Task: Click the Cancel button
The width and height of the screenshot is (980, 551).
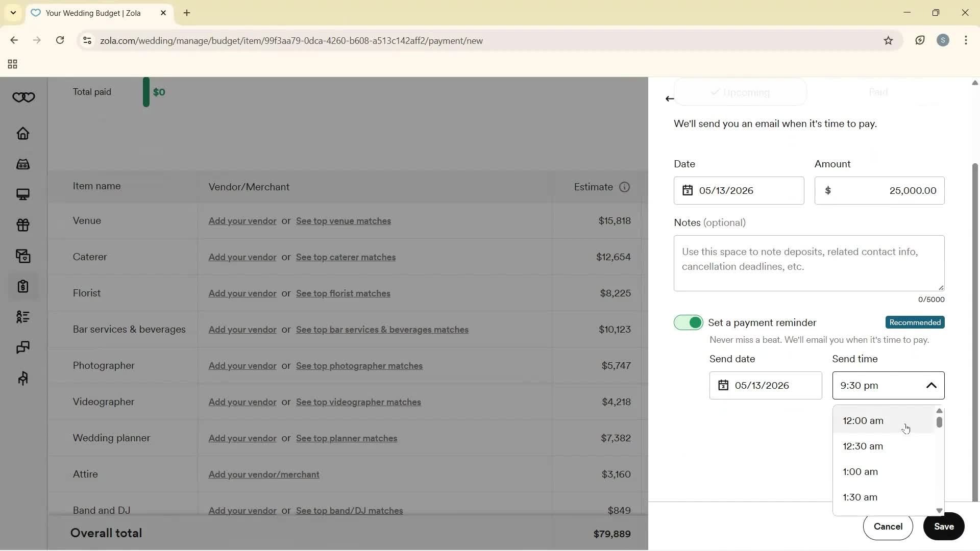Action: click(888, 527)
